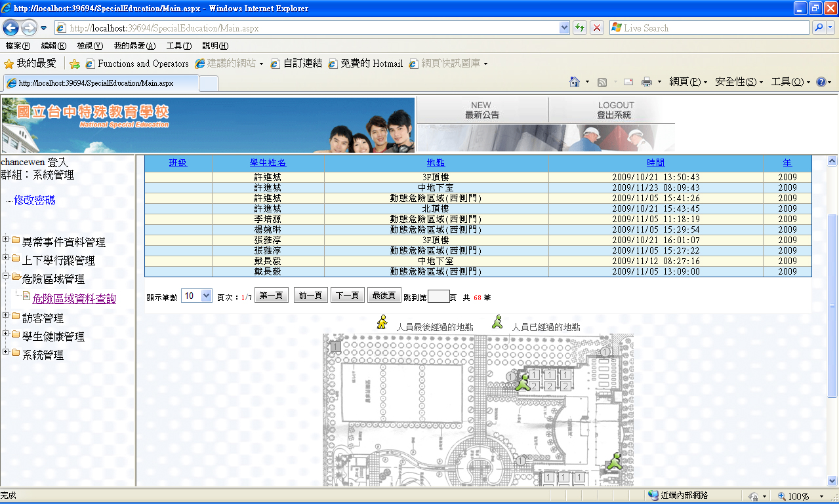839x504 pixels.
Task: Sort table by 學生姓名 column header
Action: tap(268, 163)
